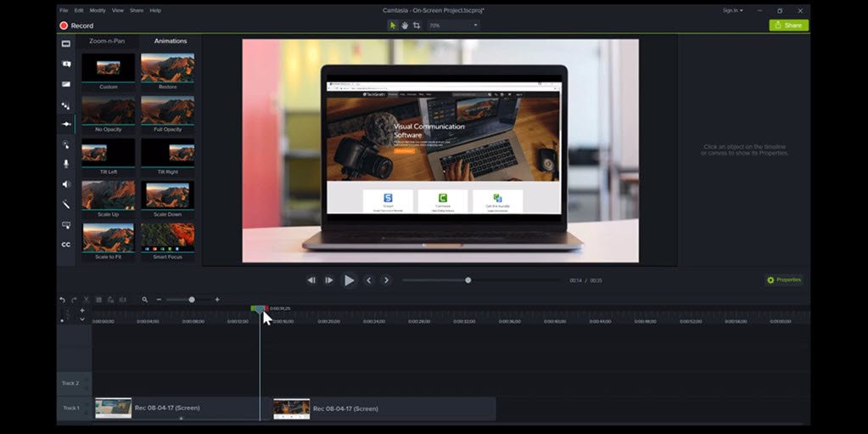Screen dimensions: 868x434
Task: Select the Restore animation thumbnail
Action: [x=167, y=71]
